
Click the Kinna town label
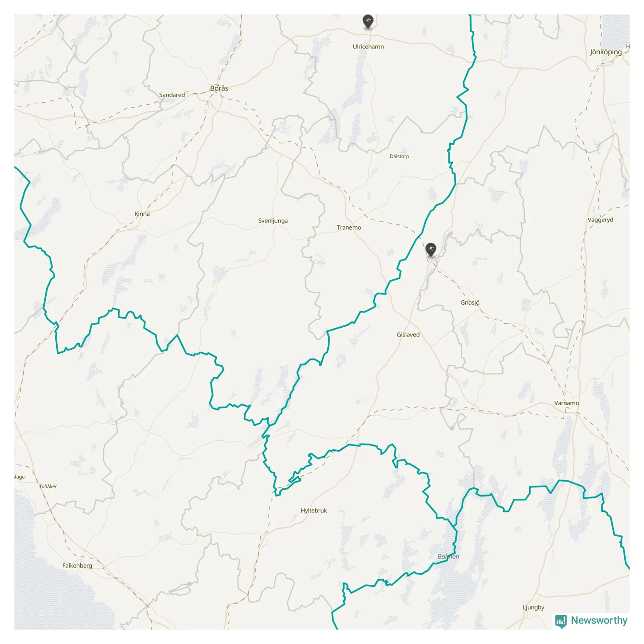point(142,214)
